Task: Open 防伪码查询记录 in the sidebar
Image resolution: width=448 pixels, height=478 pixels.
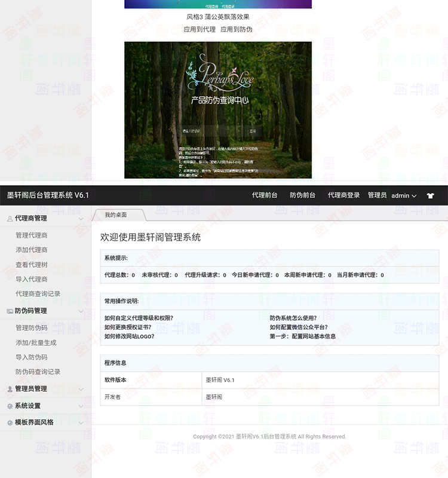Action: pos(38,372)
